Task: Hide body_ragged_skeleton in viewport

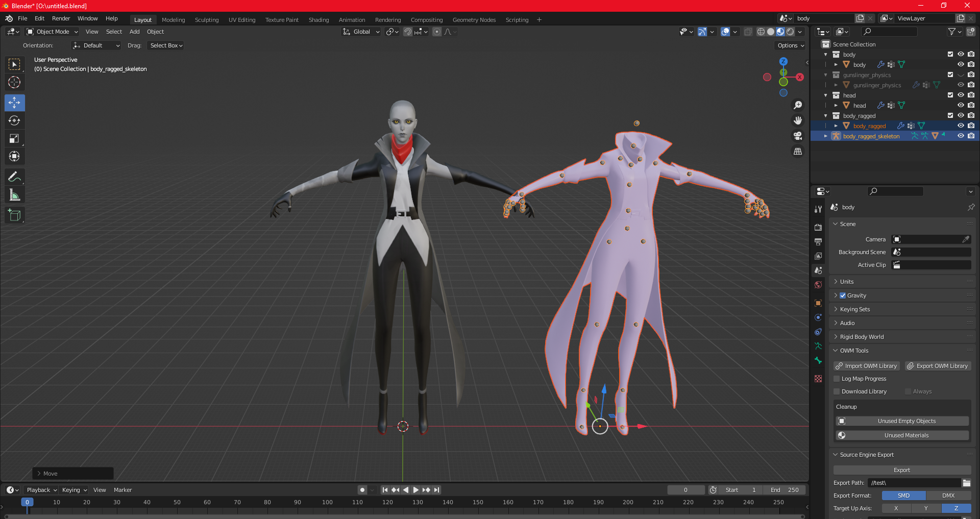Action: click(961, 136)
